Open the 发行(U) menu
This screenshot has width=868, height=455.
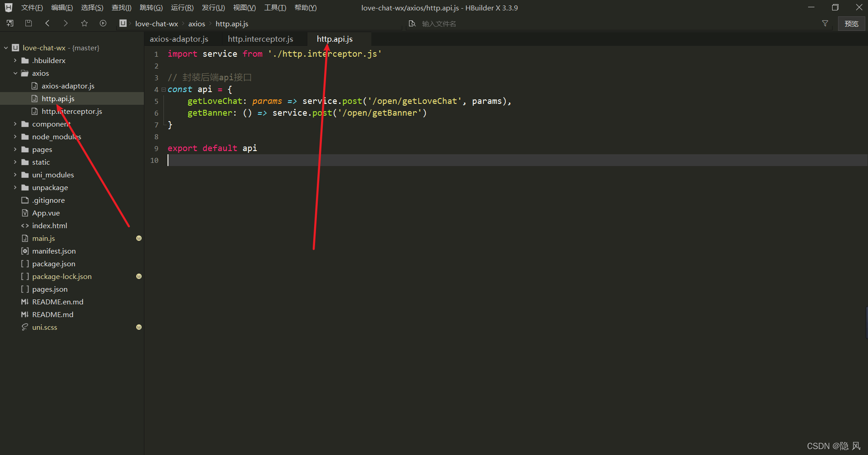click(213, 8)
